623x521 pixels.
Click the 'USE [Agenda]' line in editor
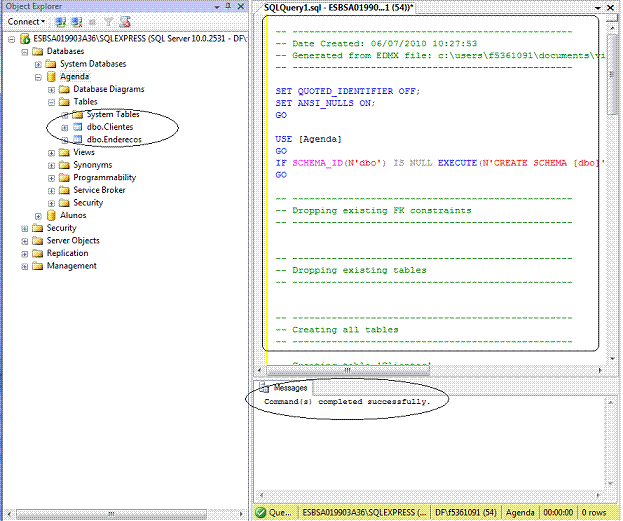[308, 139]
